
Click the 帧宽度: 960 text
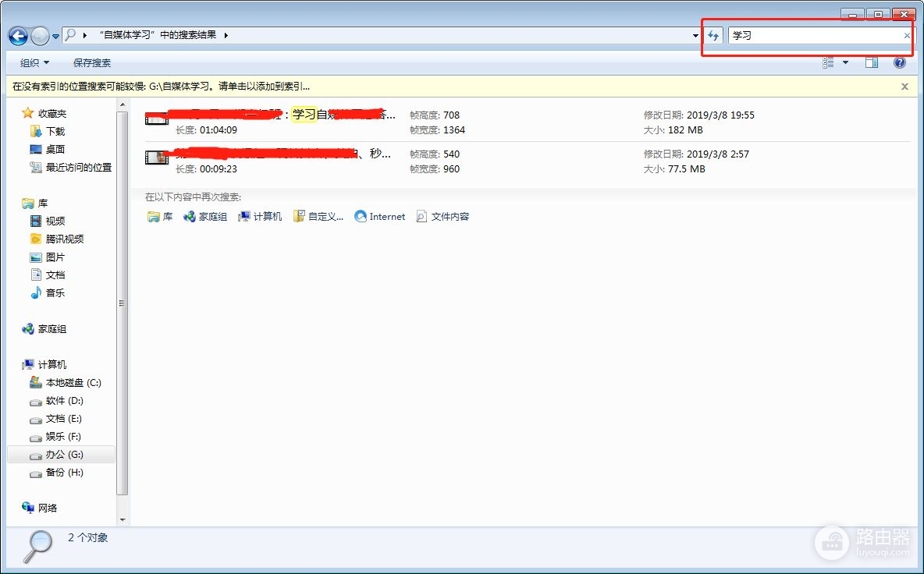pos(435,169)
